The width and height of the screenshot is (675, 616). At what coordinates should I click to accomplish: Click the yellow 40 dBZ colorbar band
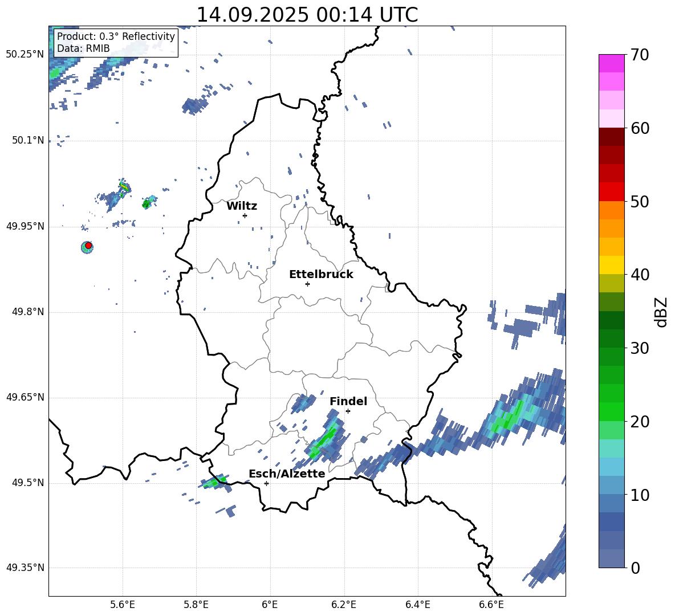click(x=611, y=265)
